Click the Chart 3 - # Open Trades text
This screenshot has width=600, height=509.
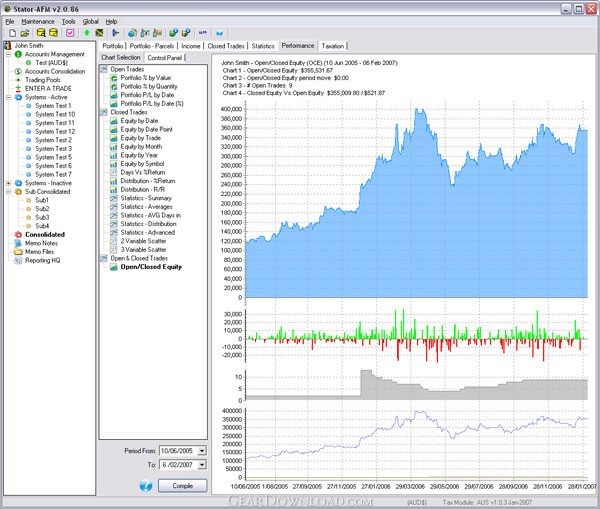point(258,86)
